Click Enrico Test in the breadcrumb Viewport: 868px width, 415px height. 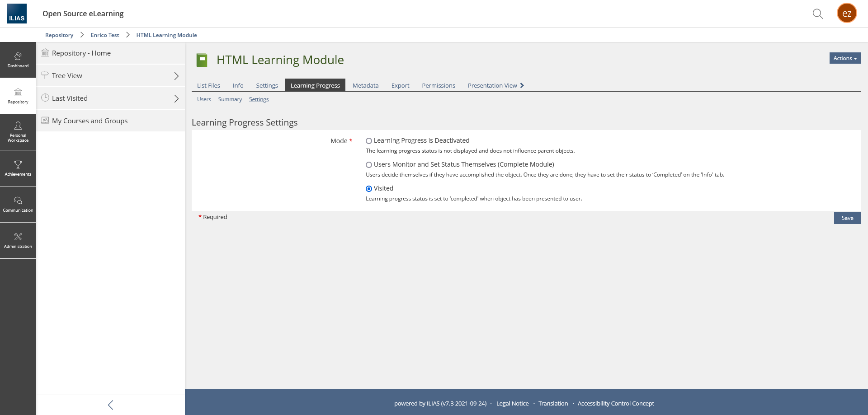pyautogui.click(x=105, y=35)
